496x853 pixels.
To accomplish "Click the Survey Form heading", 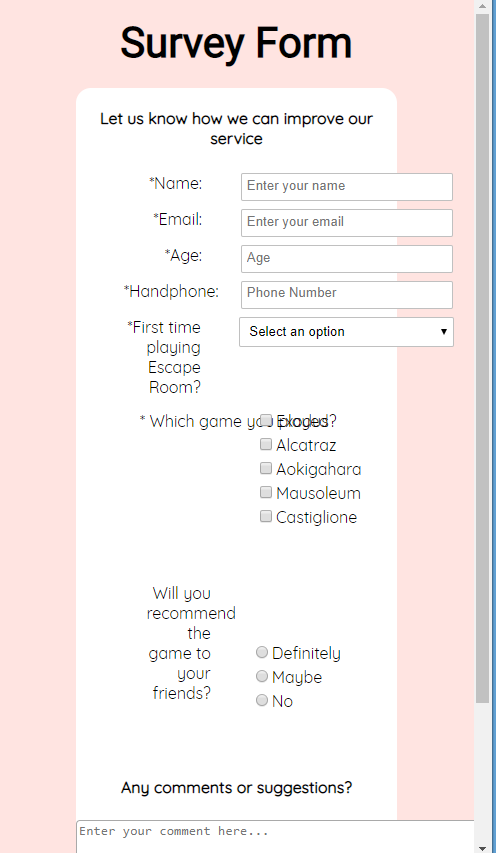I will coord(236,43).
